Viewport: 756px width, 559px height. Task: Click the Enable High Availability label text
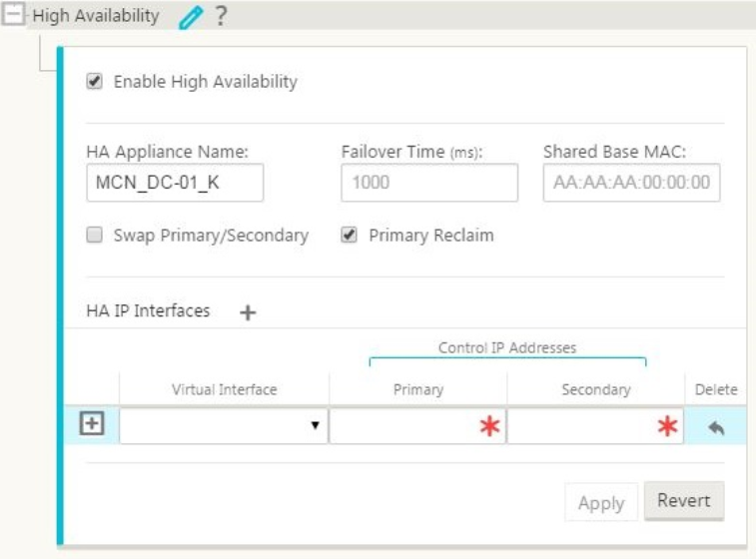click(x=206, y=82)
